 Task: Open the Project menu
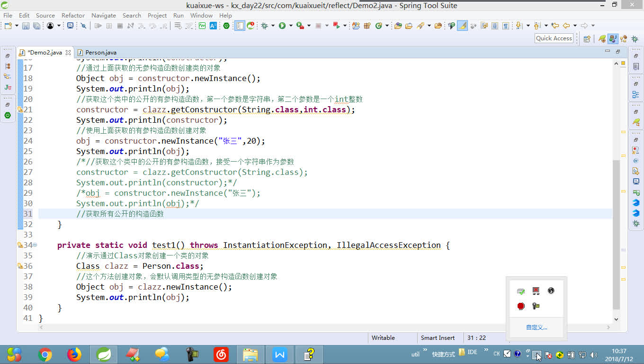tap(157, 15)
